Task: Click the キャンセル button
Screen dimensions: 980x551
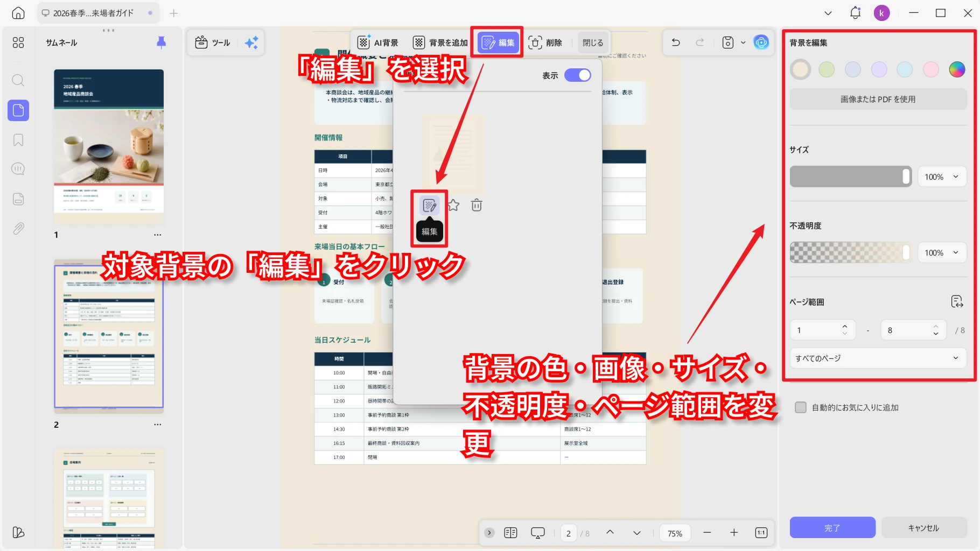Action: [924, 528]
